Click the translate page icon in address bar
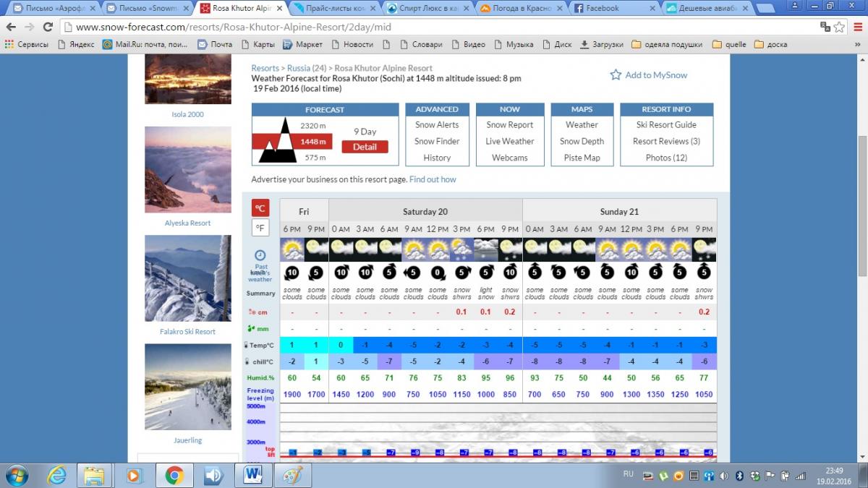 pos(825,27)
